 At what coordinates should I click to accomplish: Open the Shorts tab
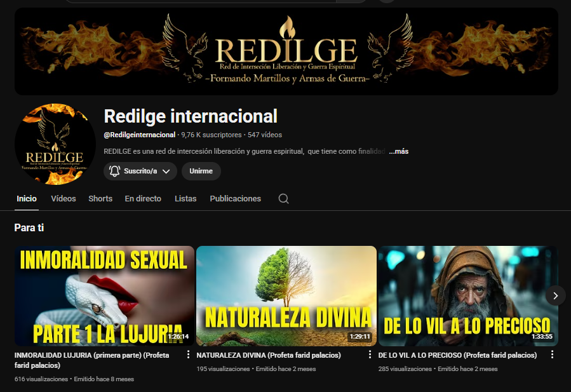(100, 199)
